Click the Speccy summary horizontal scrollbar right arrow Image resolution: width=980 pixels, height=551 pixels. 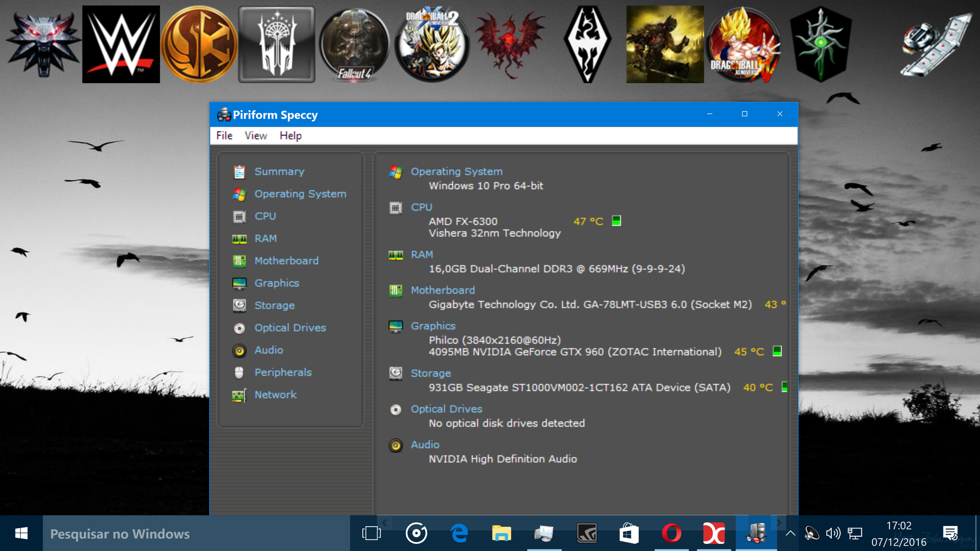779,522
